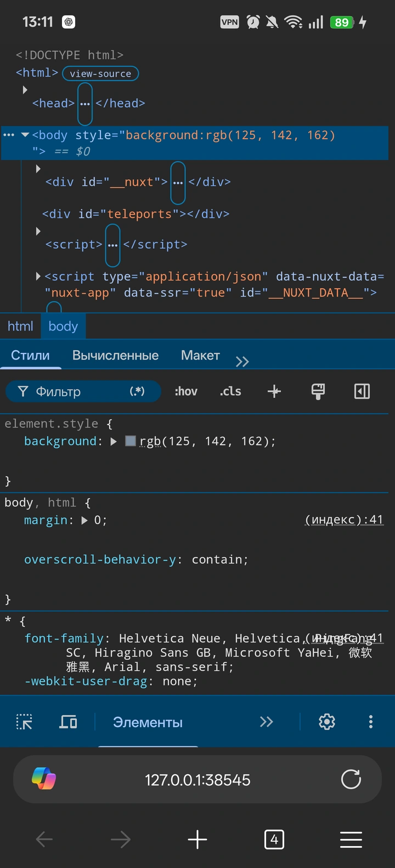Go forward with browser forward arrow
The image size is (395, 868).
[121, 839]
